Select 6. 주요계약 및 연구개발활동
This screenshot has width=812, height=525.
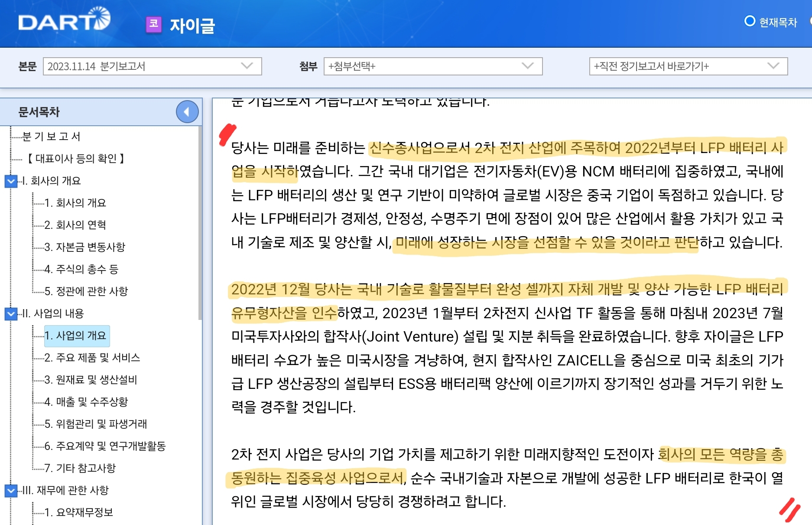[101, 446]
